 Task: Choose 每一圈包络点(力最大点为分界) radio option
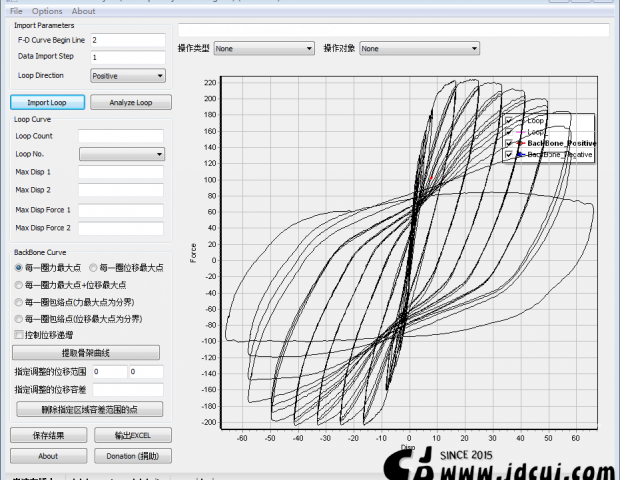point(19,301)
